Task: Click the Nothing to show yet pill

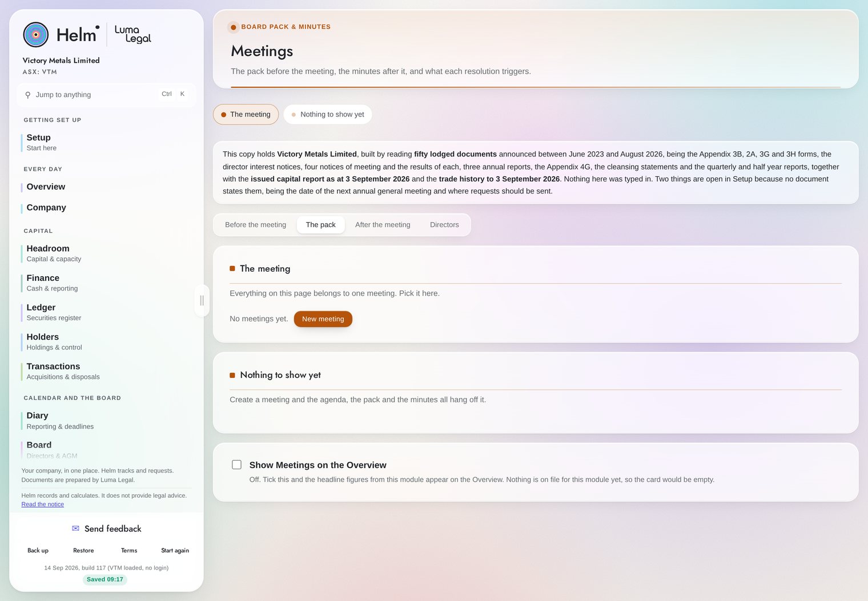Action: tap(328, 114)
